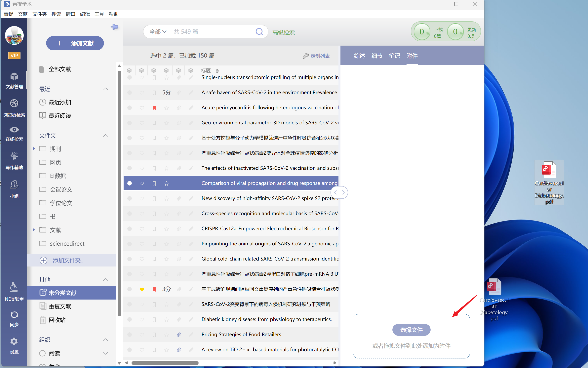Toggle heart favorite for Cross-species recognition row
Viewport: 588px width, 368px height.
pyautogui.click(x=142, y=214)
